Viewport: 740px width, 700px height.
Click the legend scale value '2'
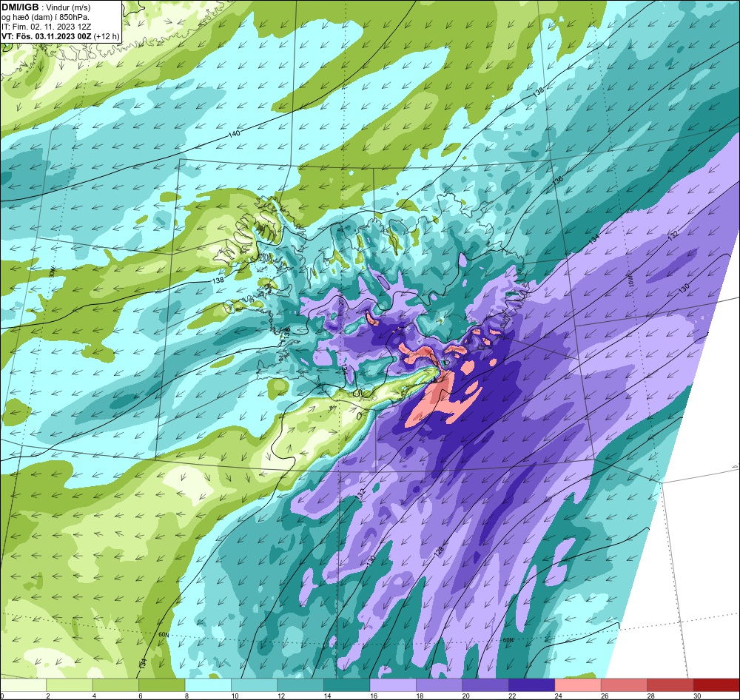[48, 696]
